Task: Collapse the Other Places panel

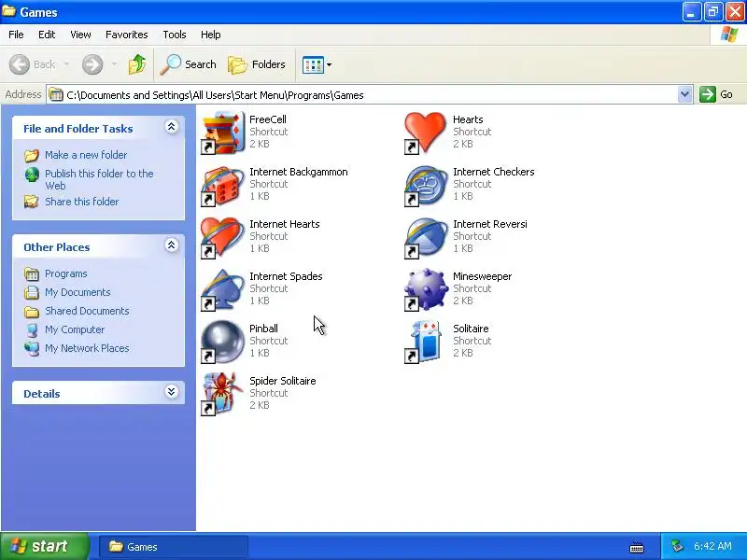Action: (x=172, y=245)
